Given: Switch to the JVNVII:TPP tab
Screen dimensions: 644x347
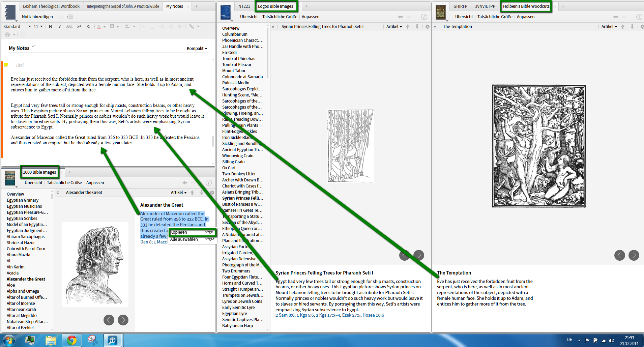Looking at the screenshot, I should pyautogui.click(x=485, y=6).
